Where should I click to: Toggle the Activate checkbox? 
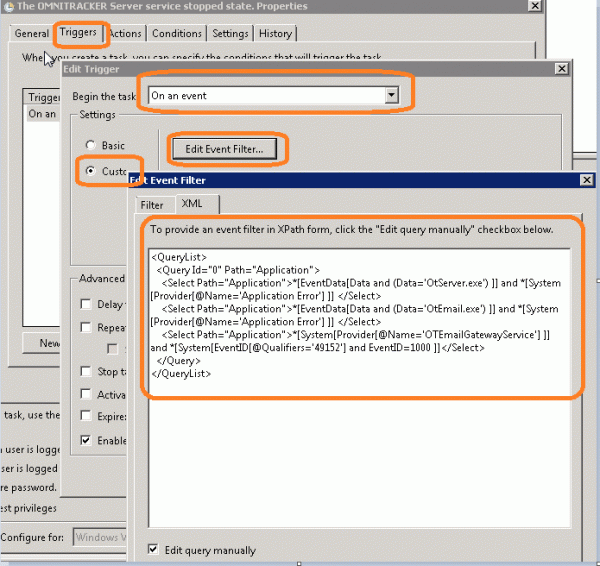coord(86,394)
